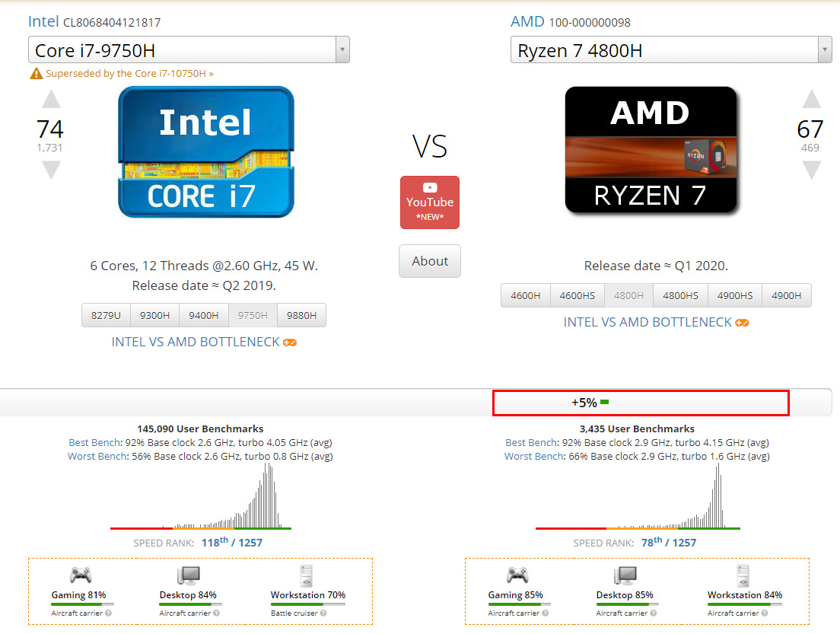This screenshot has height=634, width=840.
Task: Click help icon next to Battle cruiser
Action: [x=323, y=613]
